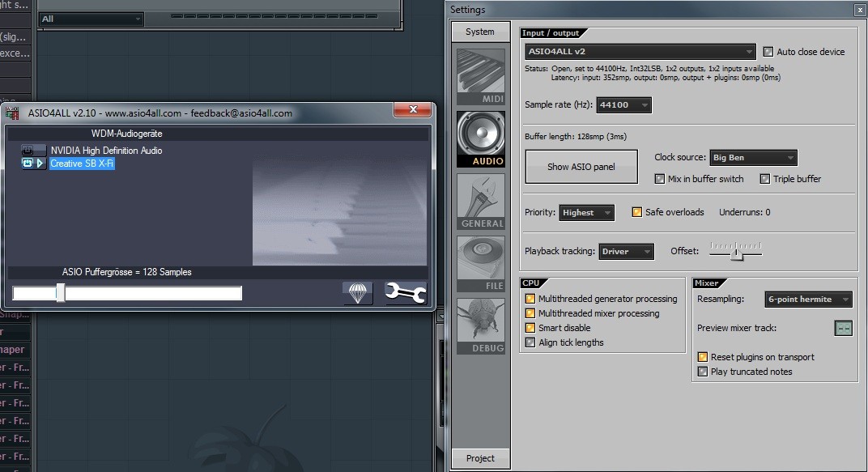Click the play arrow next to Creative SB X-Fi
This screenshot has height=472, width=868.
(x=40, y=164)
